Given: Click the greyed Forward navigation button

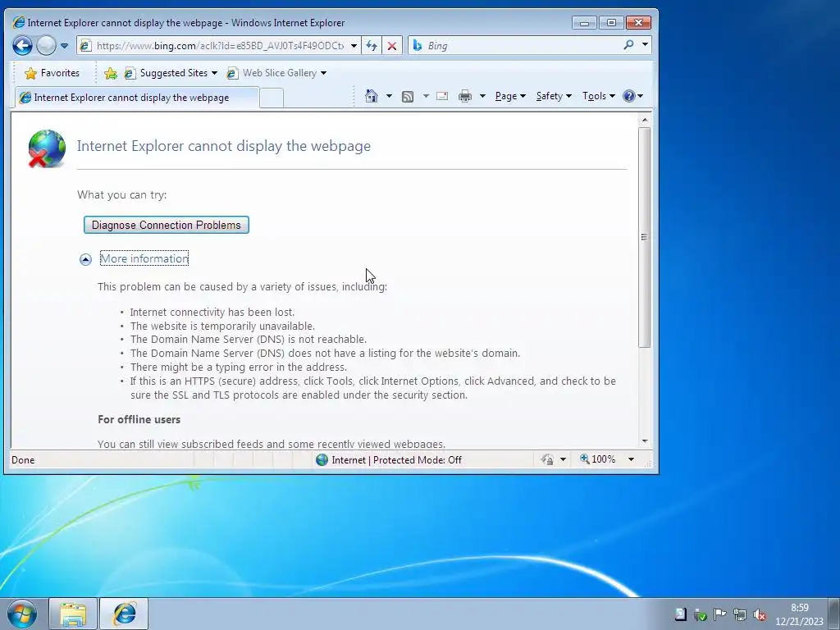Looking at the screenshot, I should tap(46, 46).
